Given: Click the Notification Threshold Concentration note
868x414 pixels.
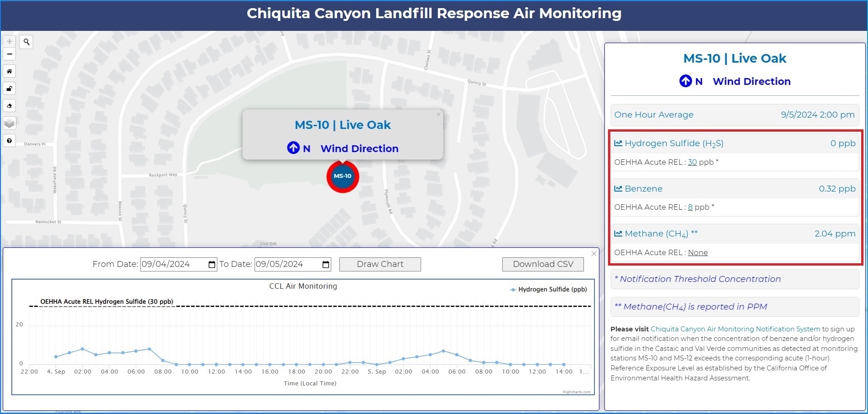Looking at the screenshot, I should (x=698, y=279).
